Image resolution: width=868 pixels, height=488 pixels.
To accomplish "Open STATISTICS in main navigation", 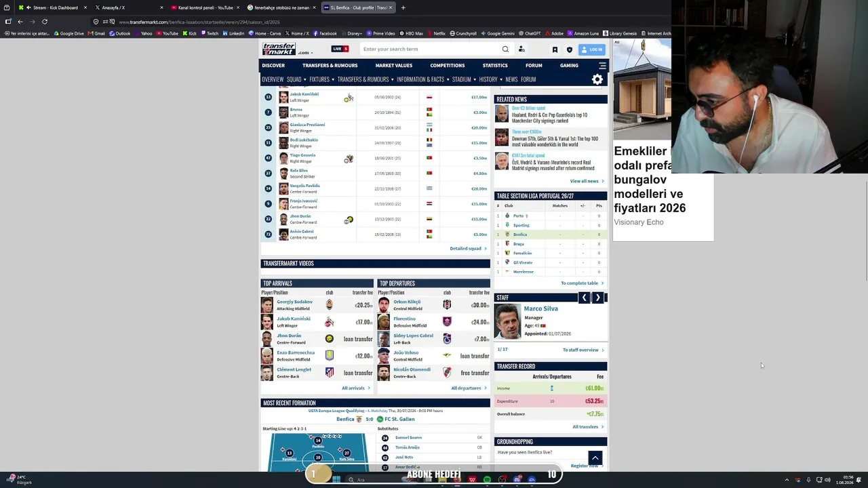I will (x=495, y=66).
